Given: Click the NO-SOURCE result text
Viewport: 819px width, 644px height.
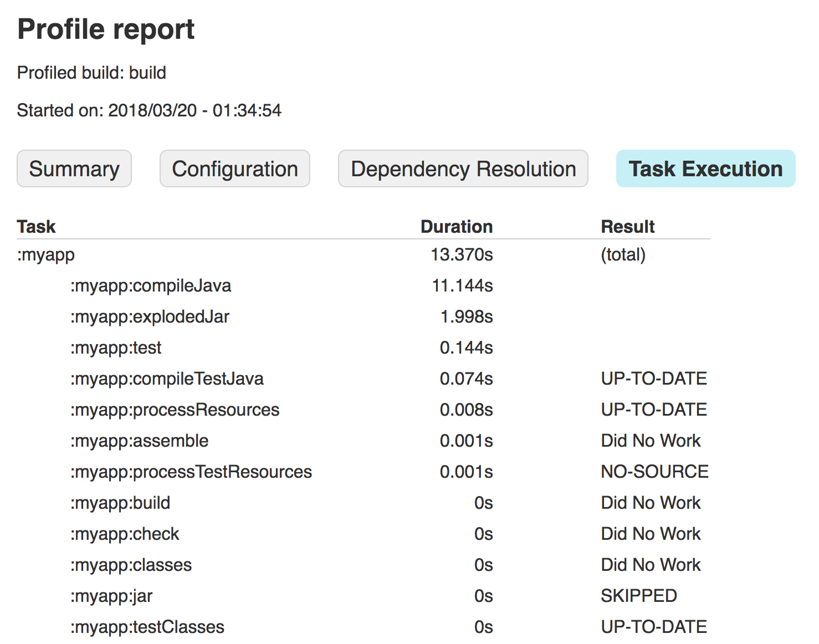Looking at the screenshot, I should point(655,472).
